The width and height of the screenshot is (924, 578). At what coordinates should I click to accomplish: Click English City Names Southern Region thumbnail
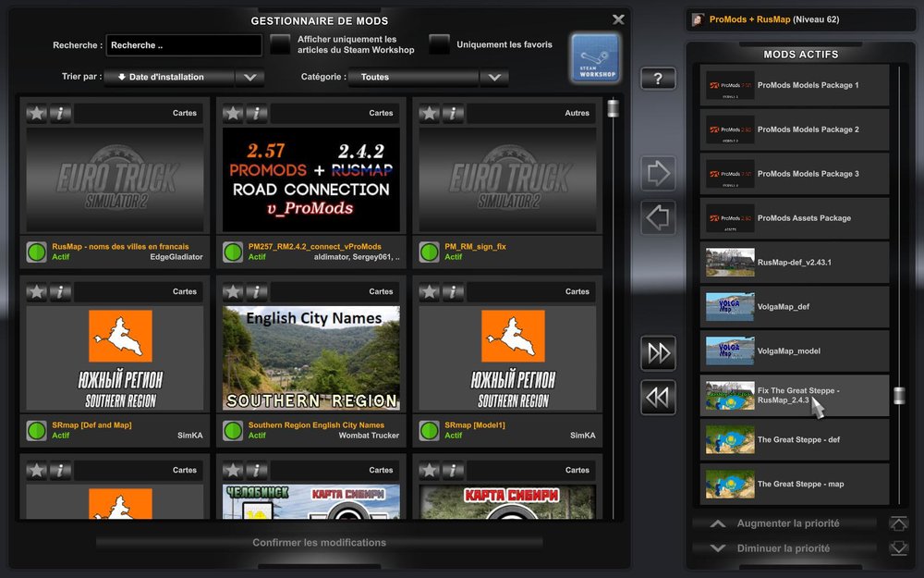311,359
